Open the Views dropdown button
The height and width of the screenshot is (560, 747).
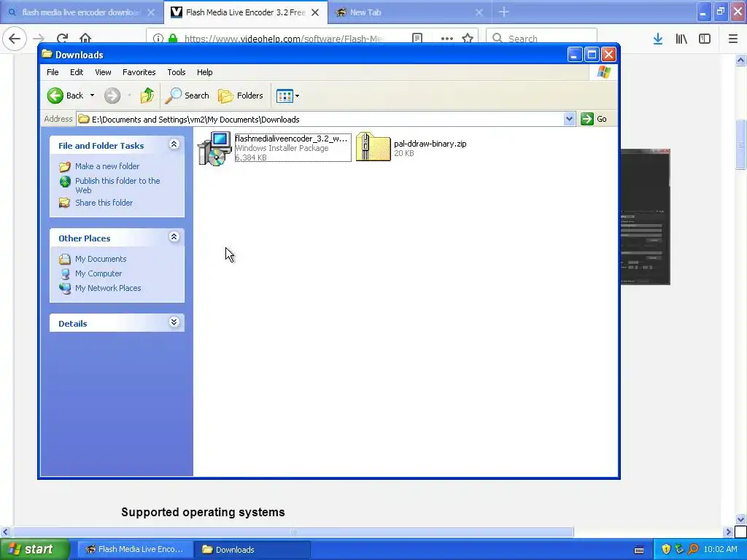coord(287,96)
